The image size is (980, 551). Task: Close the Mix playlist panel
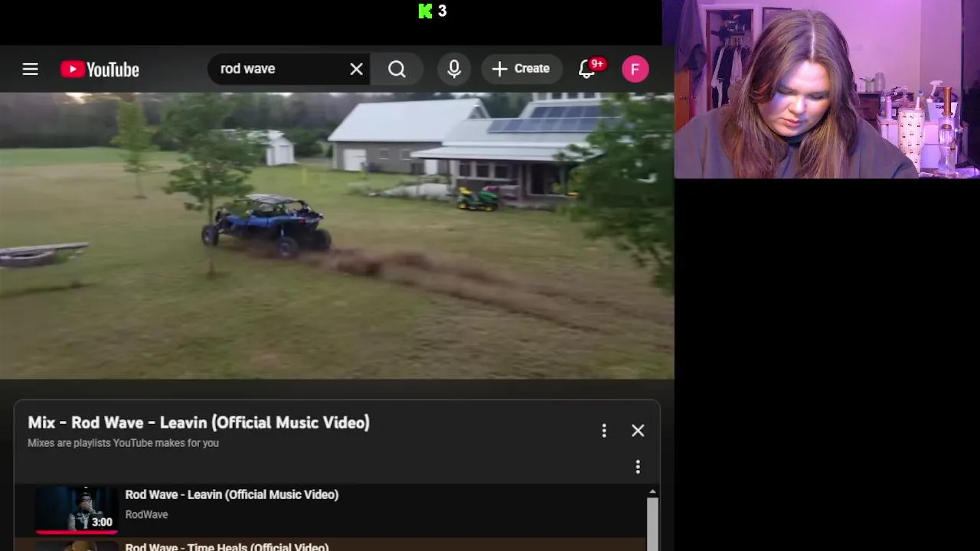point(638,431)
